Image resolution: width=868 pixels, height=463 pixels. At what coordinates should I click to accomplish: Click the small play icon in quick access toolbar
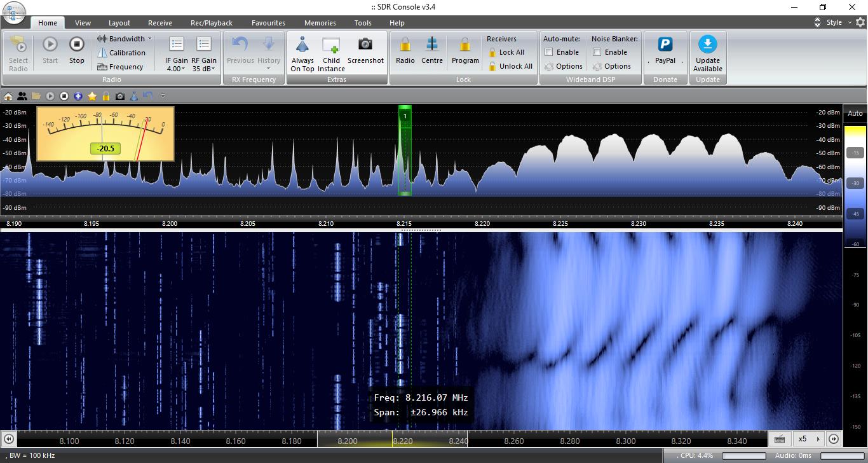(x=50, y=96)
